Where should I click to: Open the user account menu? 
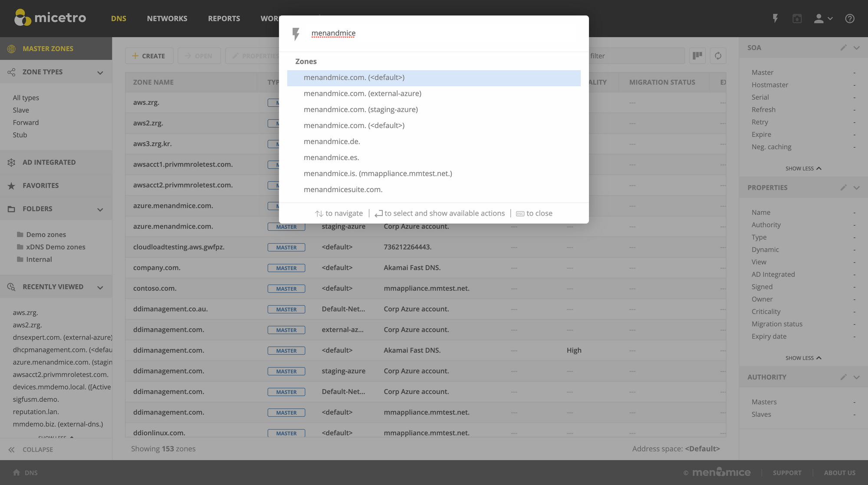823,18
